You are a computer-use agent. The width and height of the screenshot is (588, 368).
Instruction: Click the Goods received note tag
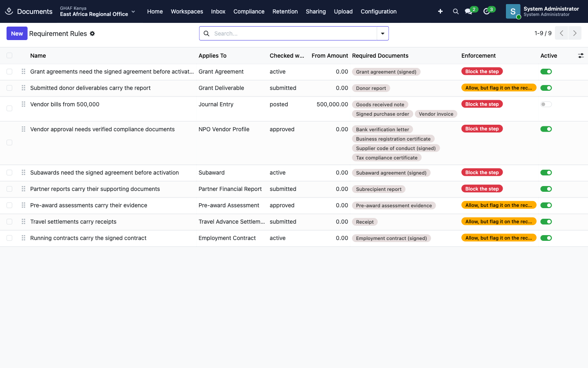[x=380, y=105]
